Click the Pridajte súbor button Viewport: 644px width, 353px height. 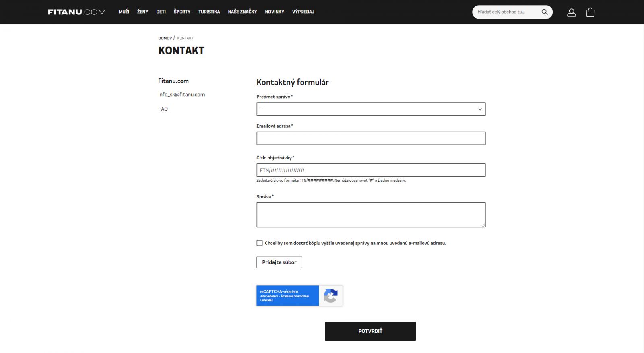coord(279,262)
